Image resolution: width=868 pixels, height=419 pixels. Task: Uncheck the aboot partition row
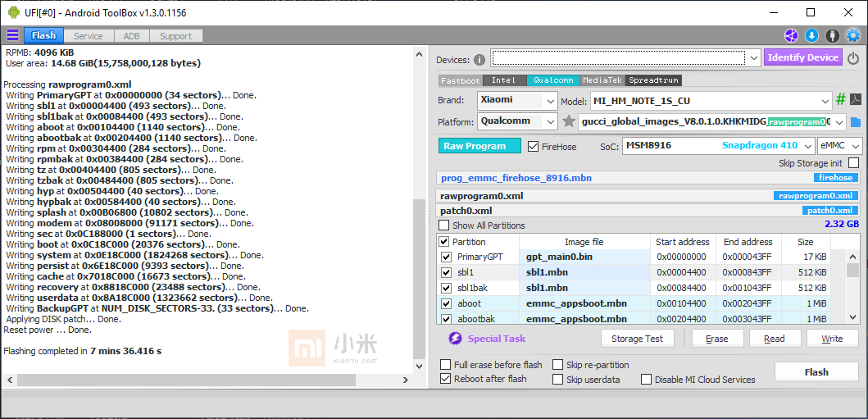pyautogui.click(x=446, y=304)
